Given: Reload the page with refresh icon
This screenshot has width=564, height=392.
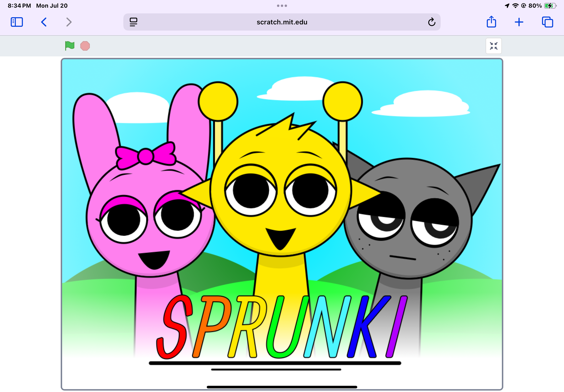Looking at the screenshot, I should point(431,22).
